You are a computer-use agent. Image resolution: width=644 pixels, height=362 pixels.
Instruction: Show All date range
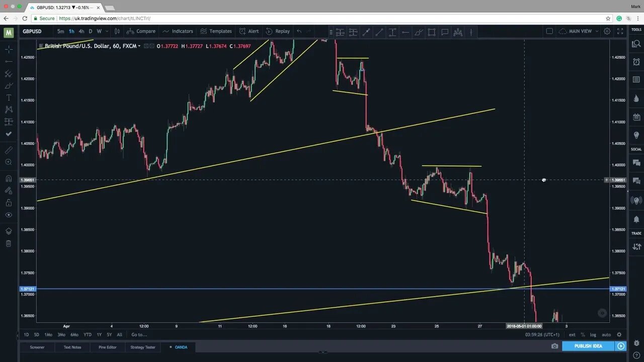point(119,334)
